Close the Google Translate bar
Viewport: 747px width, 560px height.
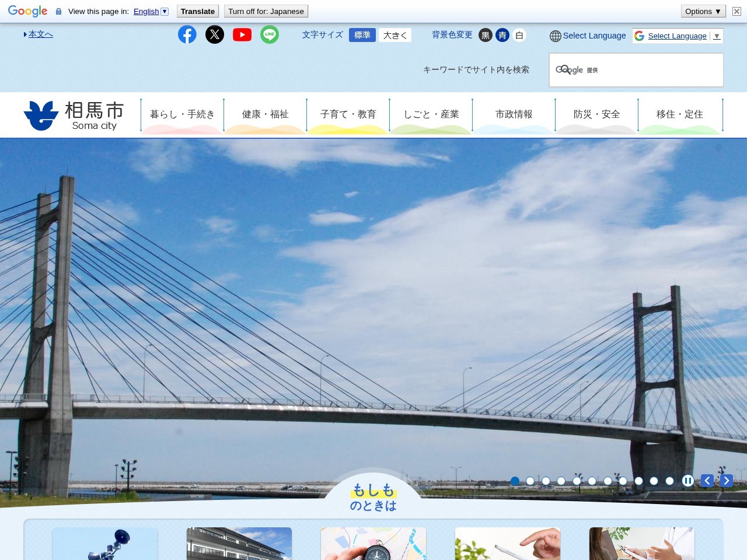pyautogui.click(x=736, y=11)
